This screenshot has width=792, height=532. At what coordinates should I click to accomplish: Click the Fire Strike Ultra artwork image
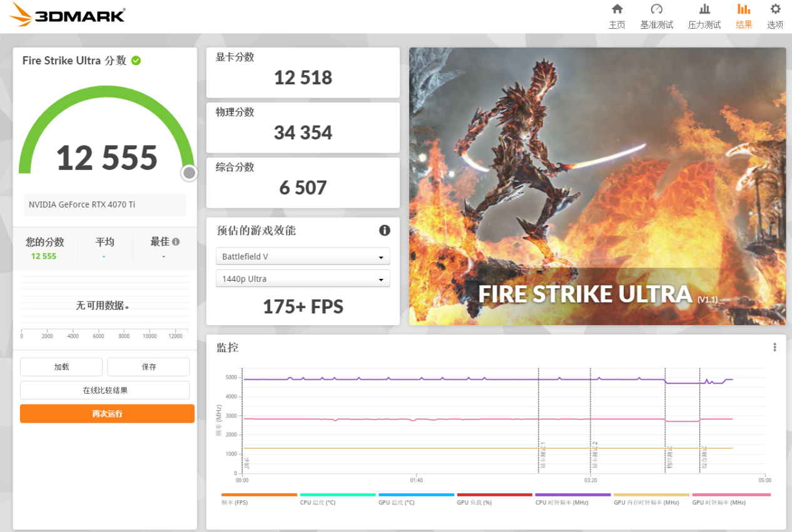(x=597, y=186)
